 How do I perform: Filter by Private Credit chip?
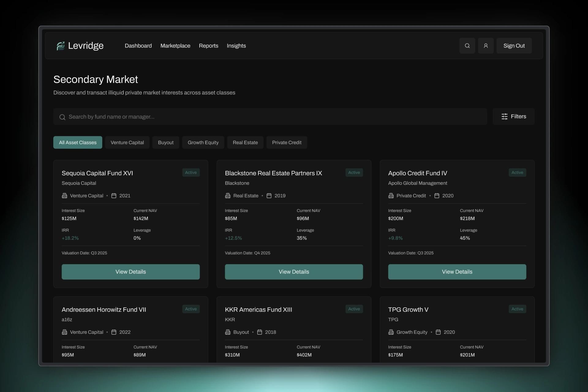point(287,142)
